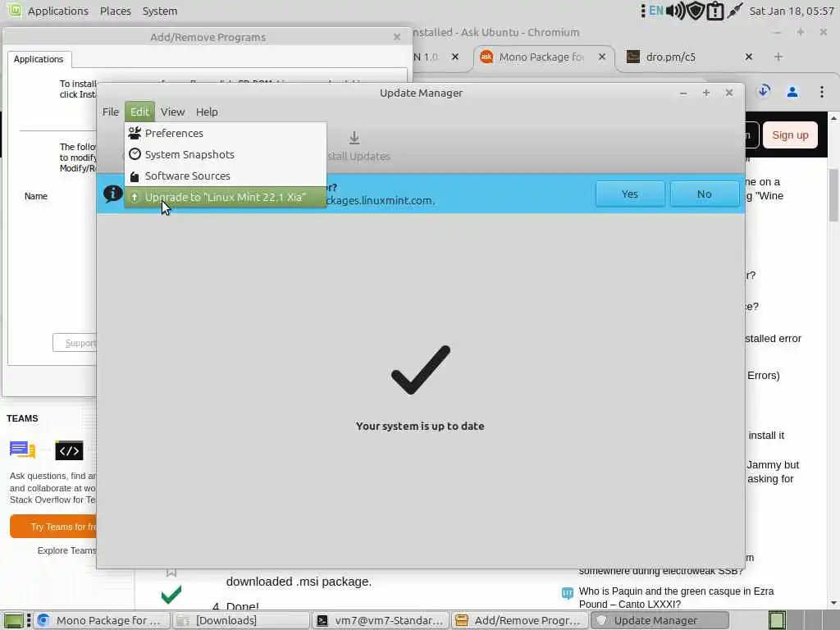Click the Teams code brackets icon
Viewport: 840px width, 630px height.
click(69, 450)
